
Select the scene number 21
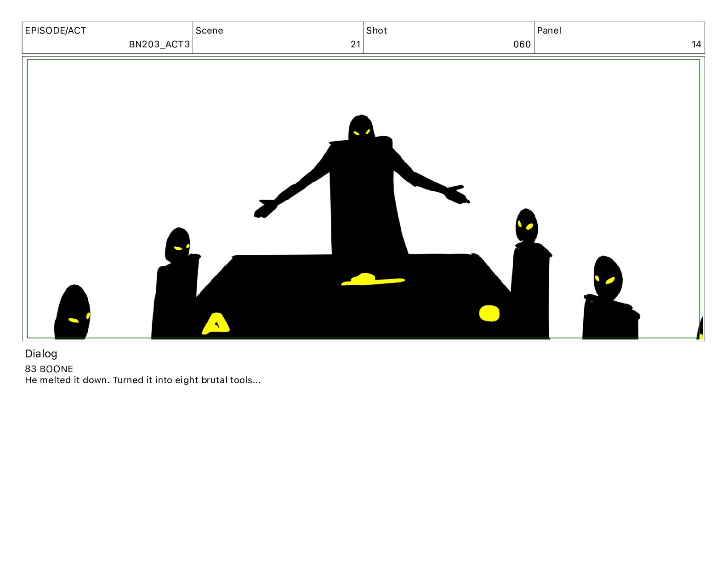coord(355,44)
